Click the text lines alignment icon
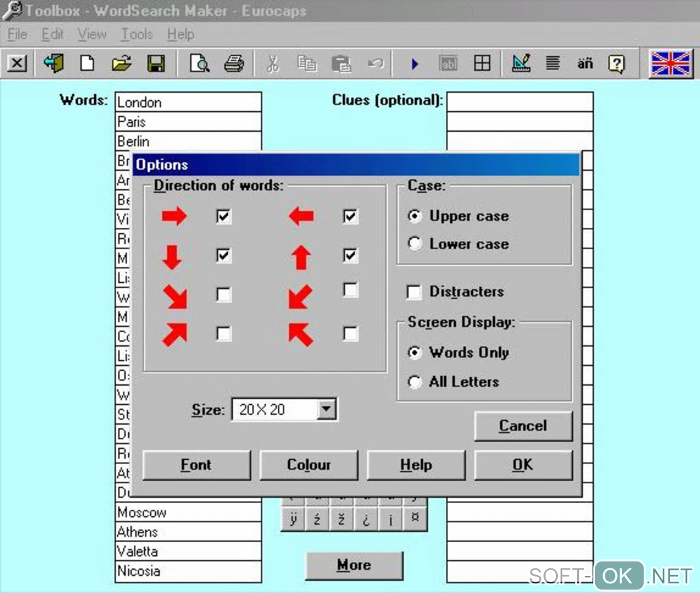Image resolution: width=700 pixels, height=593 pixels. coord(552,63)
